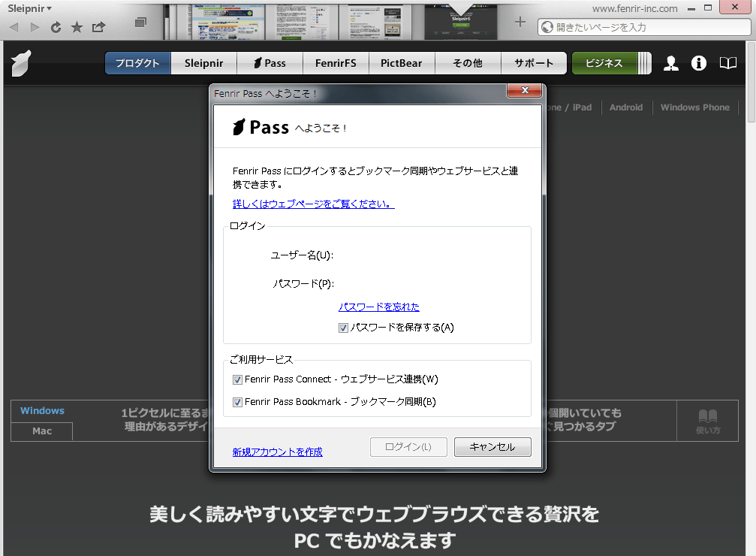Click the キャンセル button

[492, 447]
